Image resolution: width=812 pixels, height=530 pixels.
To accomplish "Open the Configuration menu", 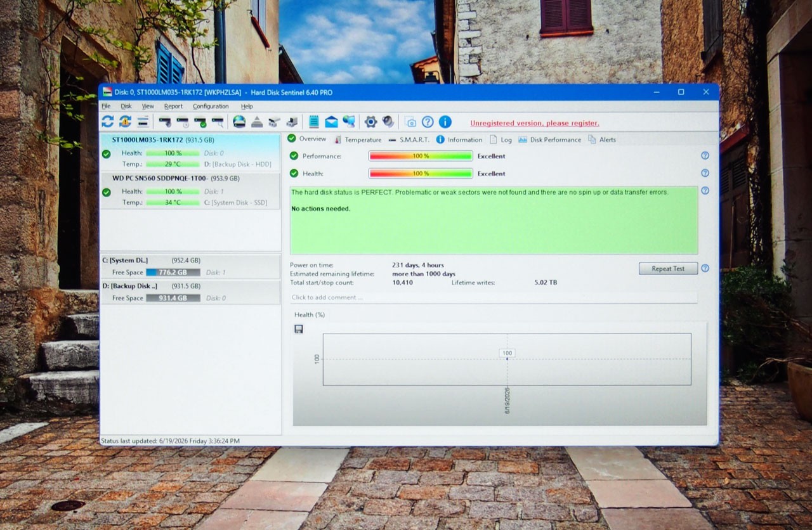I will (x=211, y=107).
